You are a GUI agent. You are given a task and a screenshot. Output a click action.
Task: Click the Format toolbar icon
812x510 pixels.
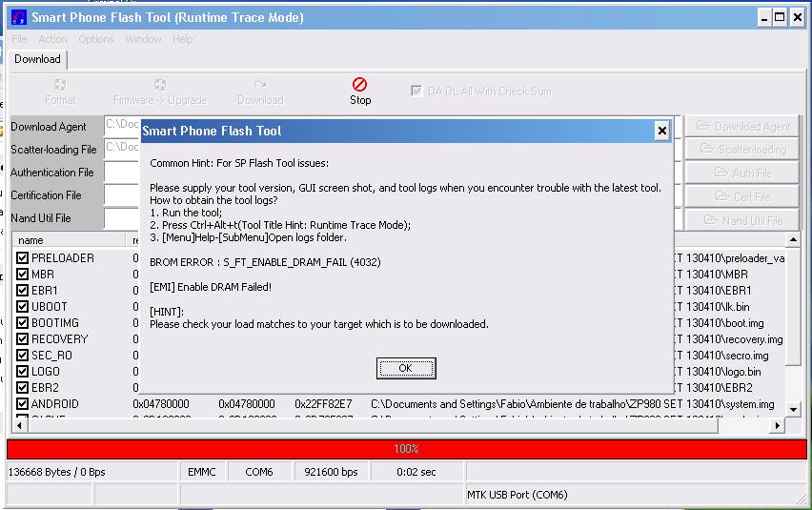pyautogui.click(x=60, y=85)
